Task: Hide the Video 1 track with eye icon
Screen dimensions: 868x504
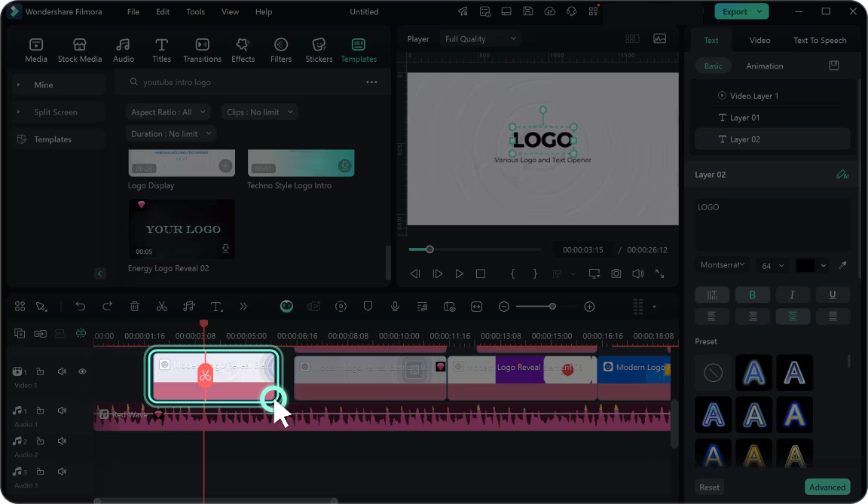Action: 82,371
